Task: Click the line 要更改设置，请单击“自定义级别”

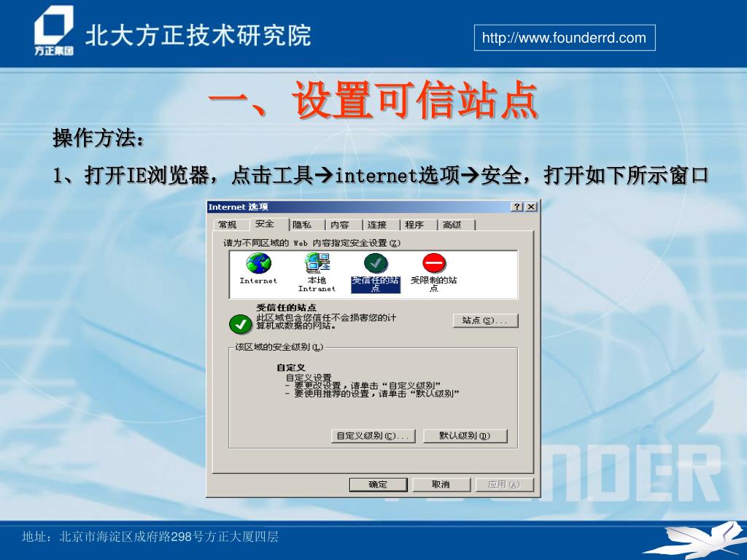Action: 363,386
